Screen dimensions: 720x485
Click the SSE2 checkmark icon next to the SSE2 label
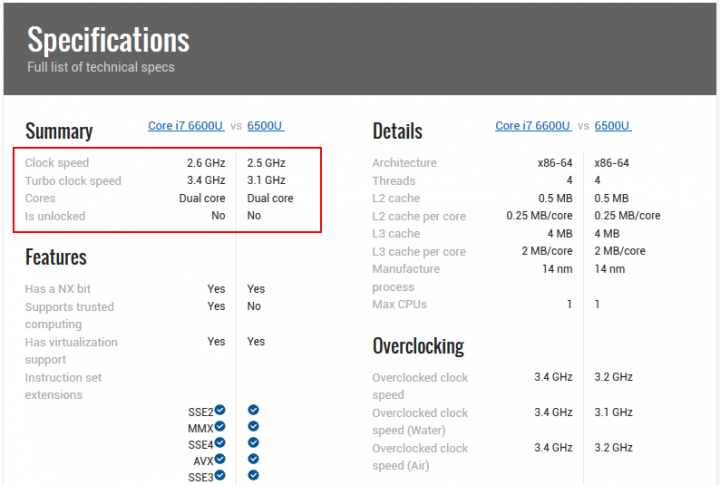(x=220, y=409)
